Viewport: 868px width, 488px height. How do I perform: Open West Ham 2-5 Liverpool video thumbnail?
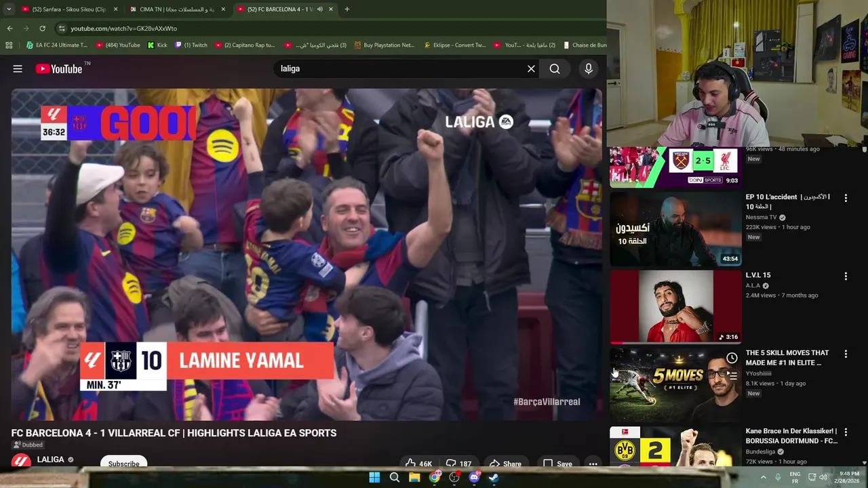coord(675,167)
